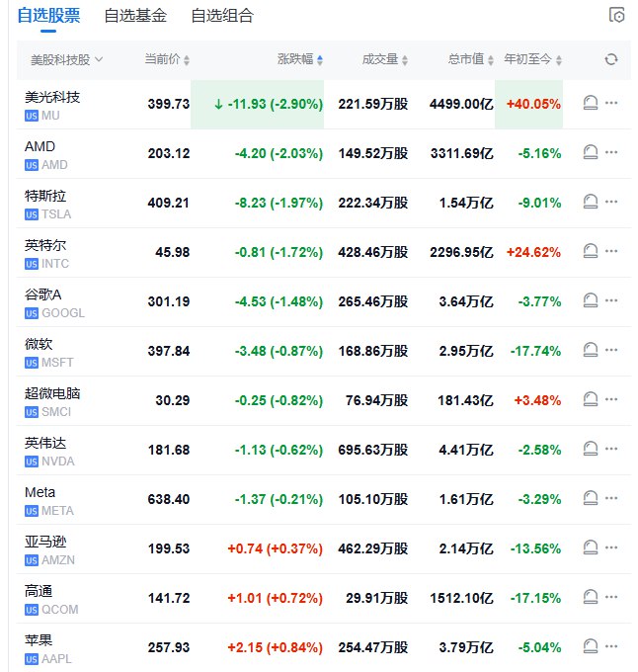The width and height of the screenshot is (638, 672).
Task: Switch to 自选股票 tab
Action: 48,16
